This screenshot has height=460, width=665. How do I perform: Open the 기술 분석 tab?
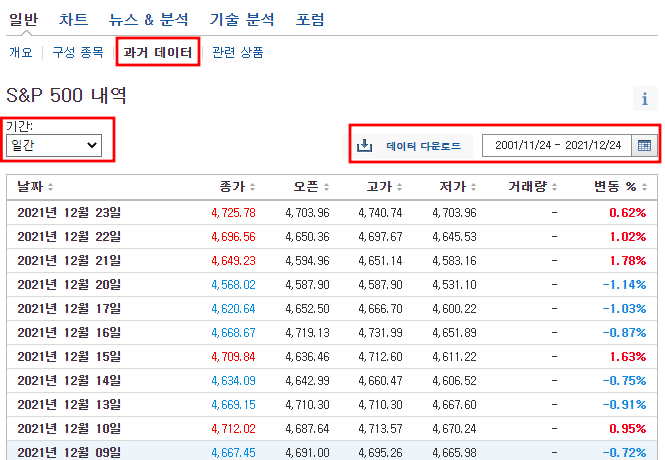pyautogui.click(x=242, y=20)
